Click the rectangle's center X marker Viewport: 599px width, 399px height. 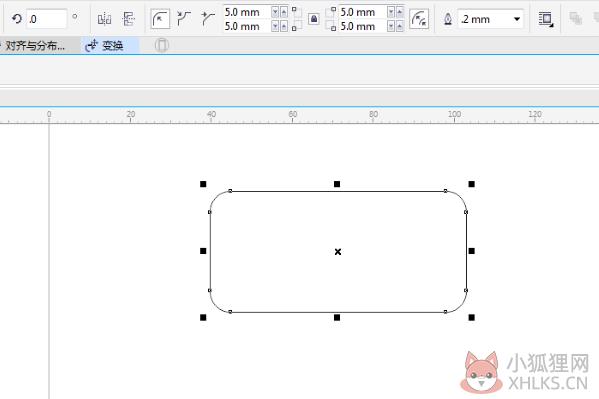(338, 252)
